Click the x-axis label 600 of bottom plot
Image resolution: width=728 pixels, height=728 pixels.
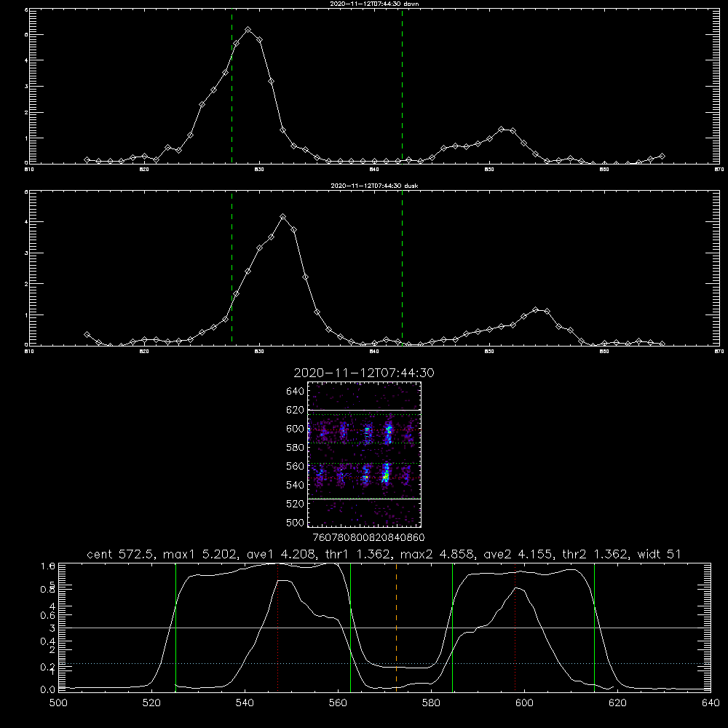point(524,703)
